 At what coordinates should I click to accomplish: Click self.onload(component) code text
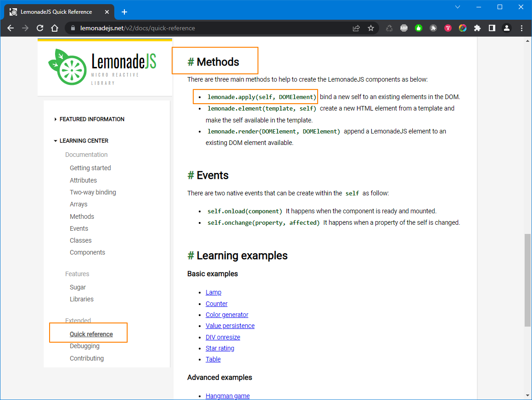245,211
